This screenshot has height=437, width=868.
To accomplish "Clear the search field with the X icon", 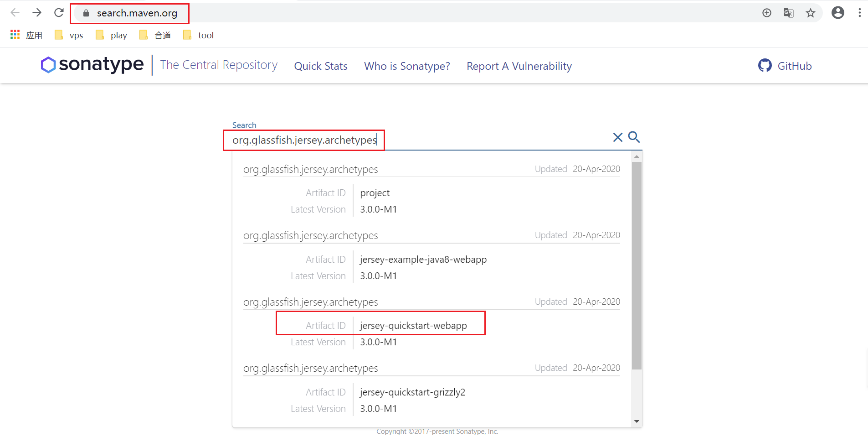I will pos(617,137).
